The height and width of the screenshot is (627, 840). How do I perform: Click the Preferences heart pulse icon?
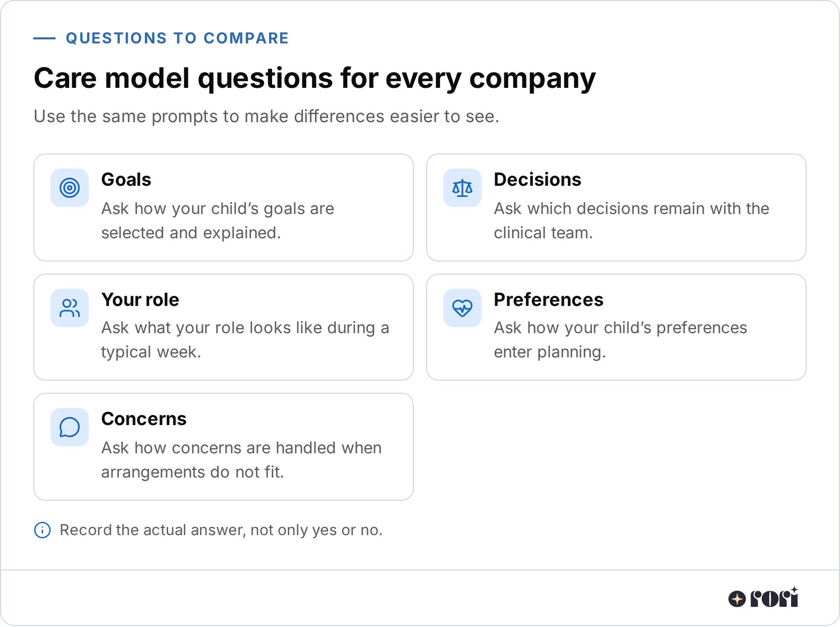click(x=462, y=308)
